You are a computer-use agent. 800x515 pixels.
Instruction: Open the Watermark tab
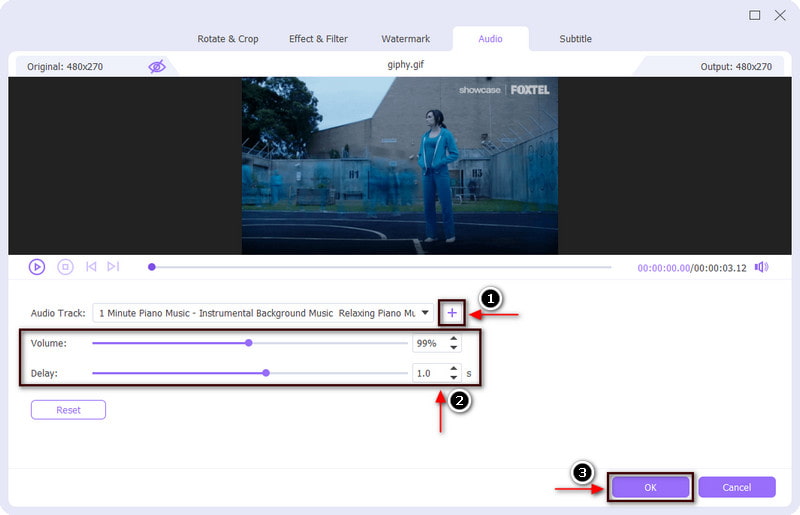(x=406, y=39)
